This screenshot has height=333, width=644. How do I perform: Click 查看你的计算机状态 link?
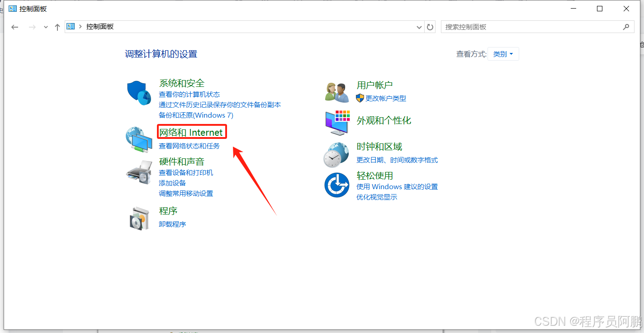(189, 94)
